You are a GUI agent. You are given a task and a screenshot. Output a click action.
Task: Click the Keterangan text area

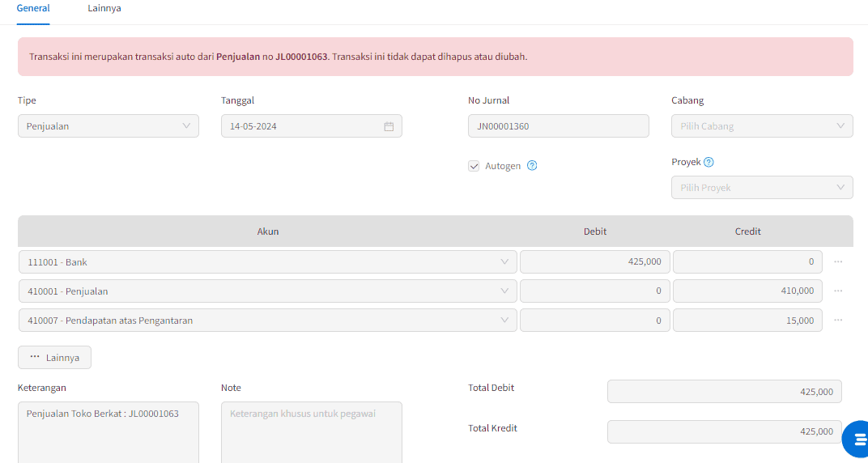[108, 432]
